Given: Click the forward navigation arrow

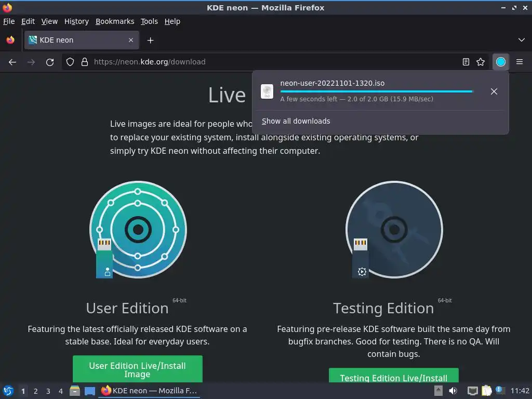Looking at the screenshot, I should 31,62.
